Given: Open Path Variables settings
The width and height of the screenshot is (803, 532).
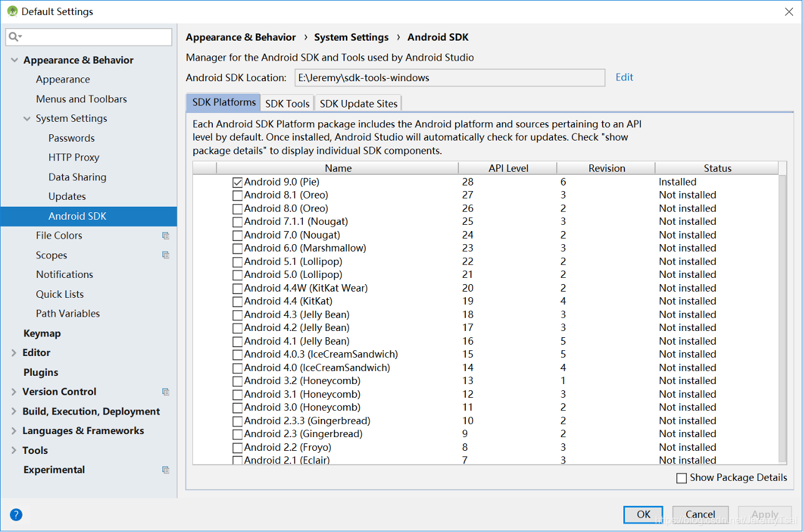Looking at the screenshot, I should point(67,313).
